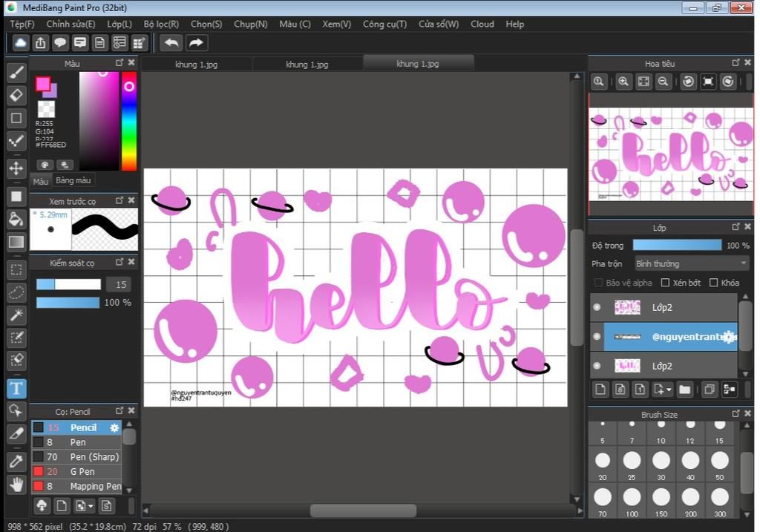Click the cloud upload icon under brush list
Image resolution: width=760 pixels, height=532 pixels.
coord(42,506)
